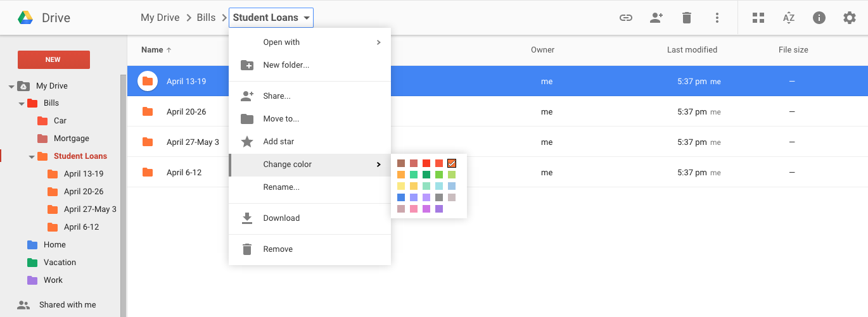Collapse the Student Loans tree folder
Image resolution: width=868 pixels, height=317 pixels.
point(32,156)
